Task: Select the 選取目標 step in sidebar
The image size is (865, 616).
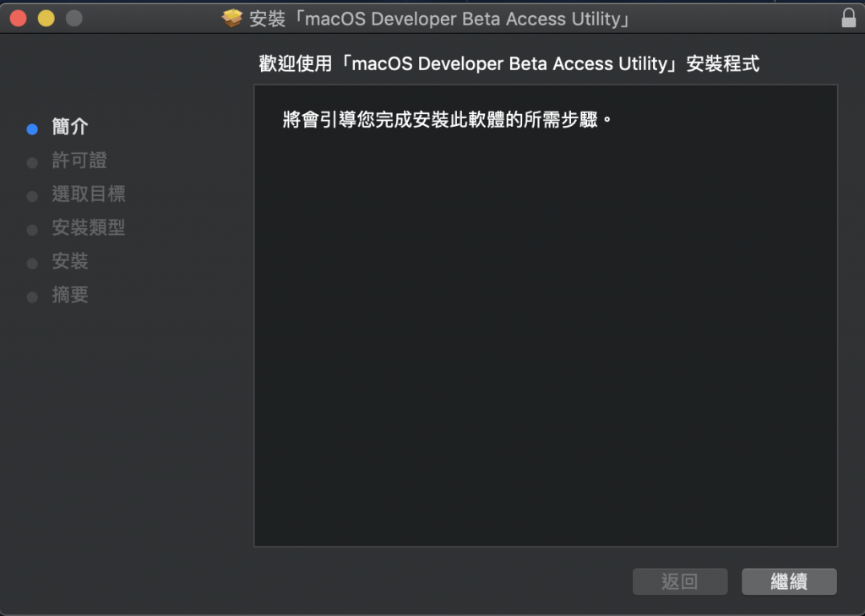Action: (89, 194)
